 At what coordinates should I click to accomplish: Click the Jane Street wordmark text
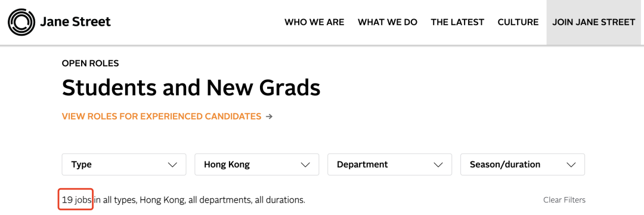[x=75, y=22]
